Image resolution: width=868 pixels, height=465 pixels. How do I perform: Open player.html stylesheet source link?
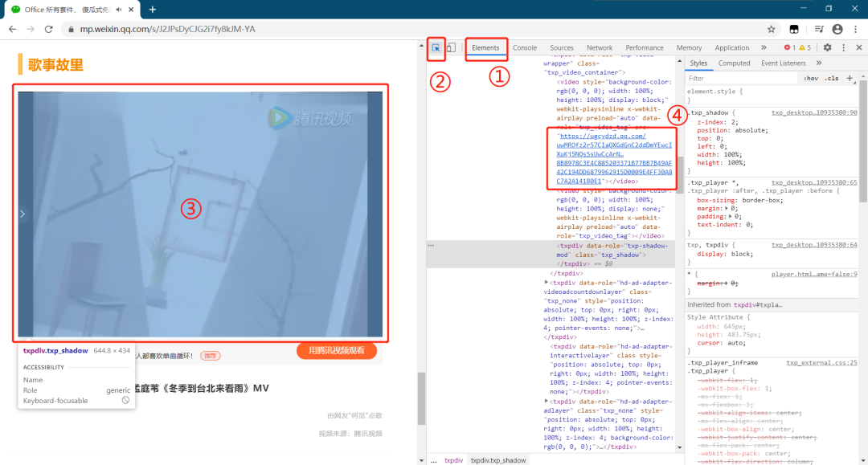[814, 274]
